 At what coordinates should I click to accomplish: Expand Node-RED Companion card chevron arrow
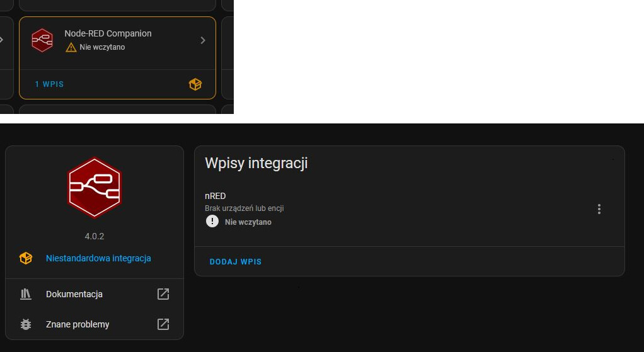click(x=203, y=40)
